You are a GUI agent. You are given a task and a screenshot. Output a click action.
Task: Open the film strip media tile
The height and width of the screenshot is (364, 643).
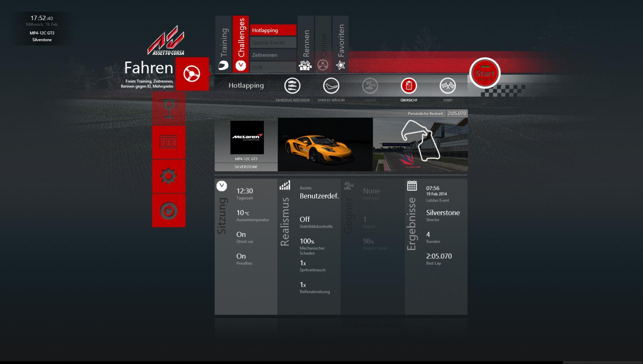[169, 142]
